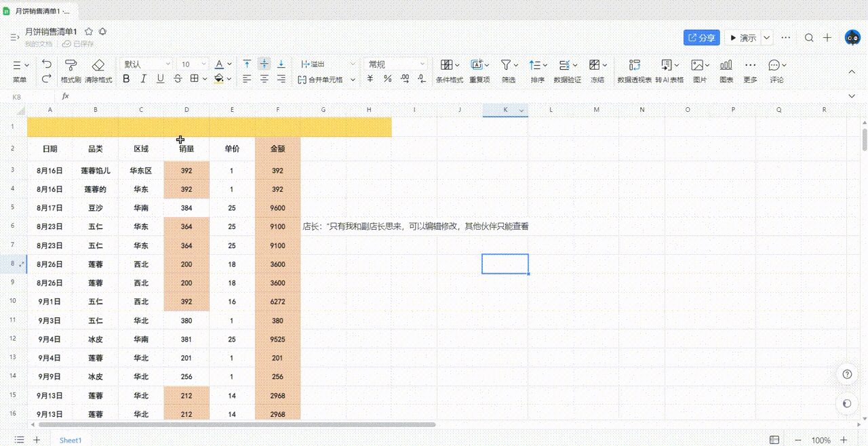
Task: Click the 分享 share button
Action: pyautogui.click(x=701, y=38)
